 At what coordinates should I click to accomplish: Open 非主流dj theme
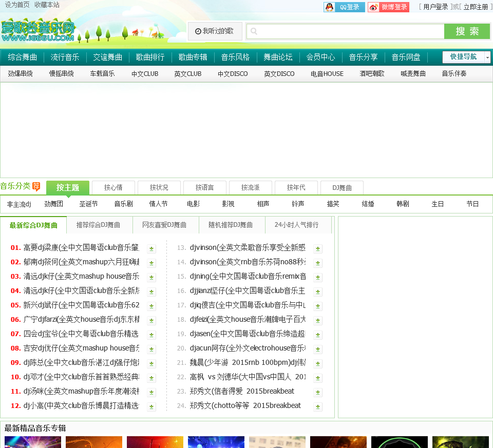click(x=19, y=204)
